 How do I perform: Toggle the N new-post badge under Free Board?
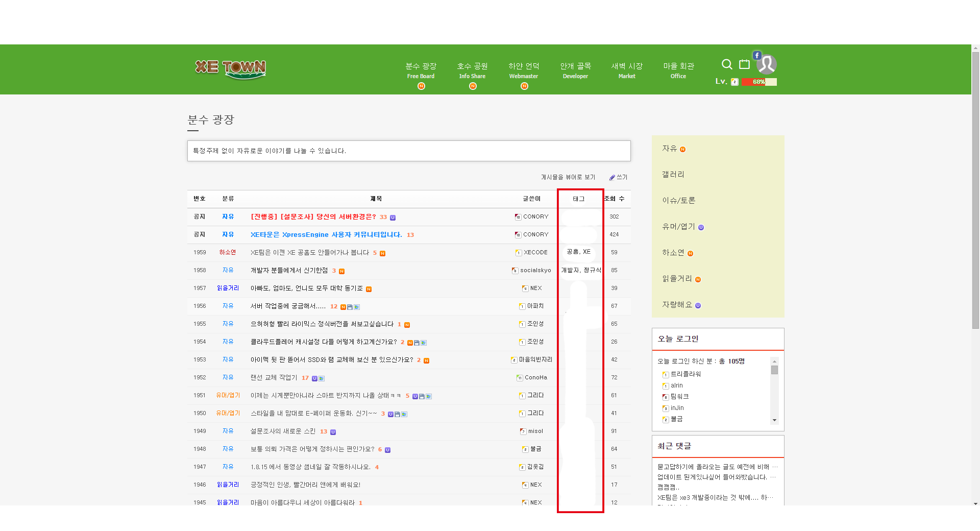click(x=421, y=86)
